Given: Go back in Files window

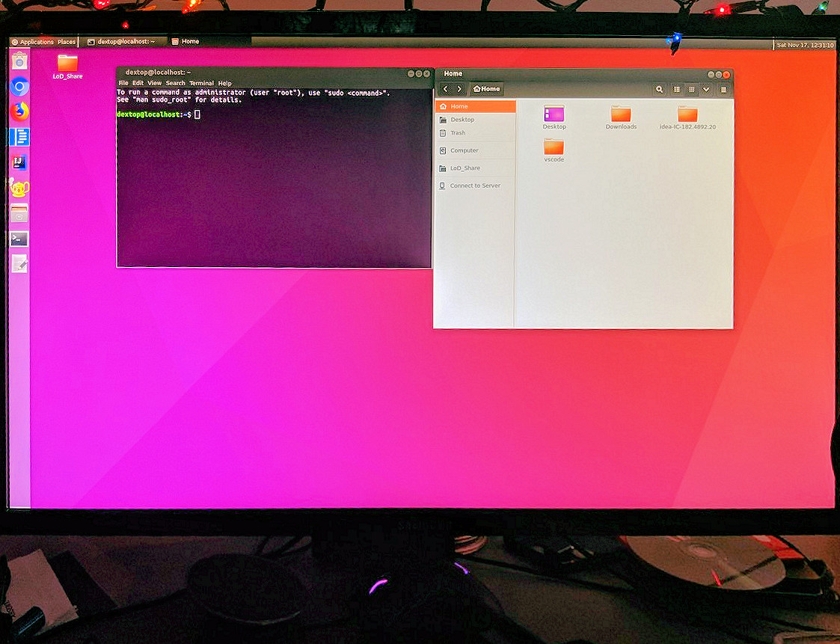Looking at the screenshot, I should tap(446, 89).
